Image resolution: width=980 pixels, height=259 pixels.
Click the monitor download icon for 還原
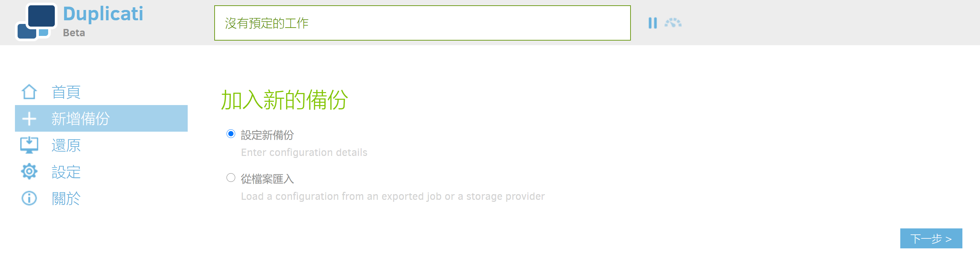pos(29,145)
